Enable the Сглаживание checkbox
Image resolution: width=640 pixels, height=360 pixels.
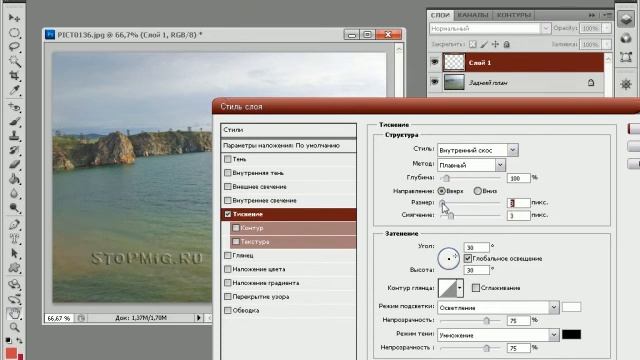click(x=476, y=288)
